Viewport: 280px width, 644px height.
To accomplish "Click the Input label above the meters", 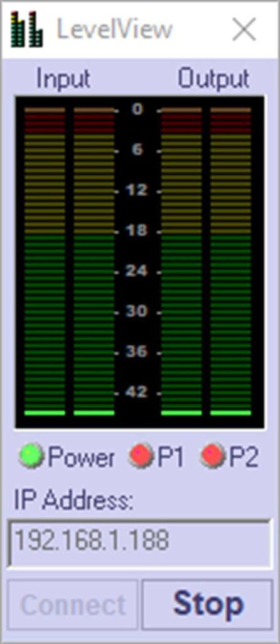I will 63,79.
